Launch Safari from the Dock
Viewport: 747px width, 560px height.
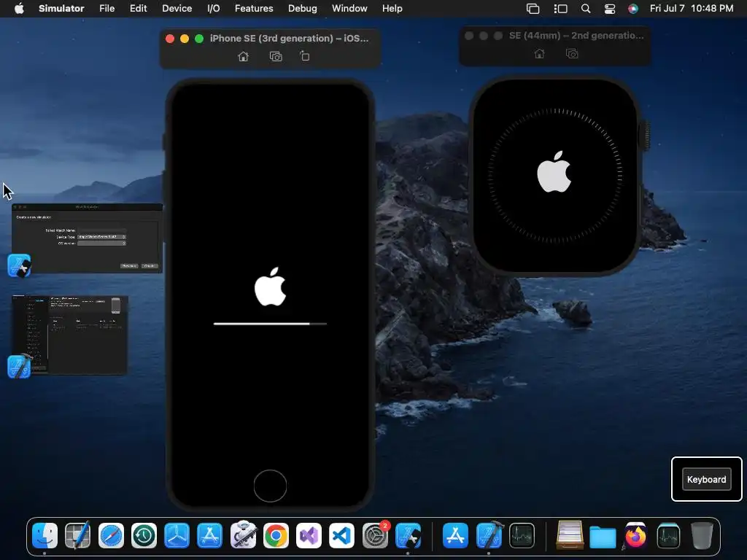tap(111, 535)
